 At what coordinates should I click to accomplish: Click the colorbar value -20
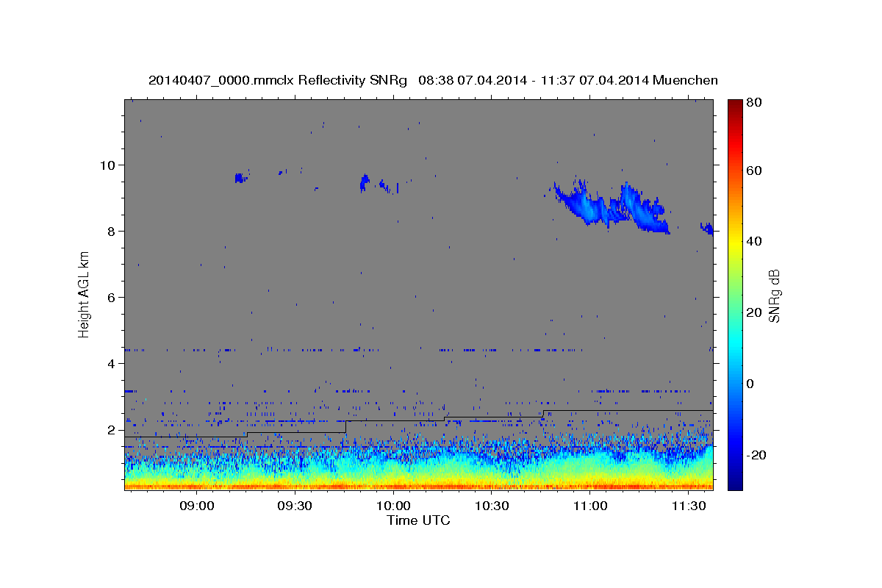(756, 455)
